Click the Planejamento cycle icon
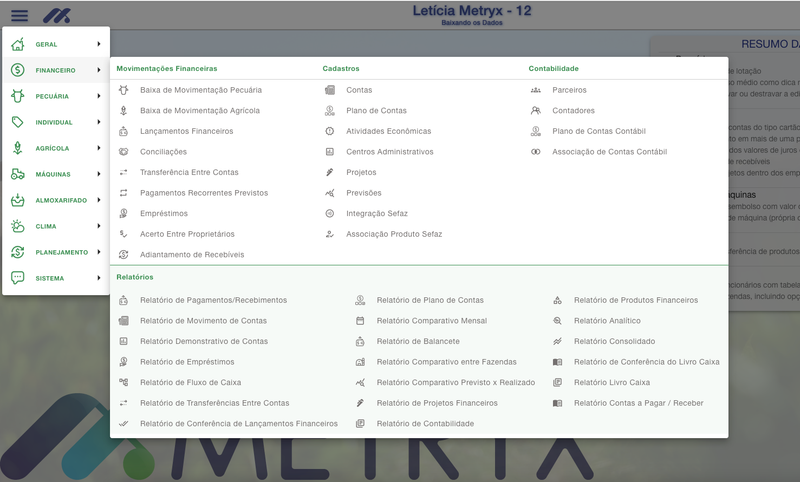The height and width of the screenshot is (482, 800). coord(17,252)
